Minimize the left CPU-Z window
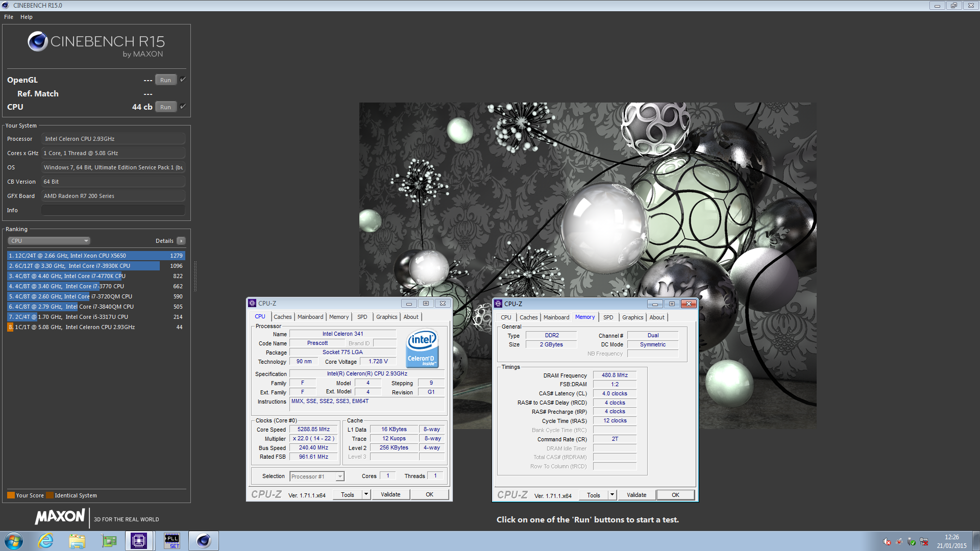The image size is (980, 551). 409,304
